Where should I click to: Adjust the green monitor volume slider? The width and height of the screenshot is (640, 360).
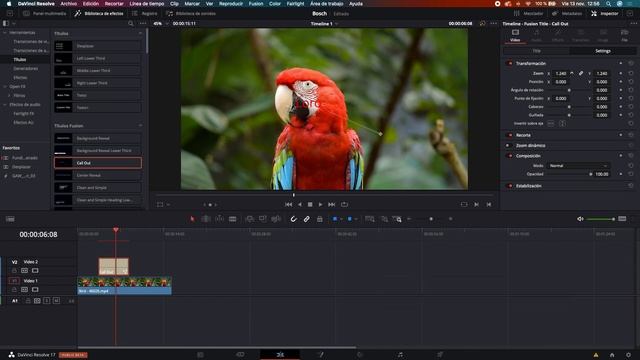pyautogui.click(x=600, y=219)
